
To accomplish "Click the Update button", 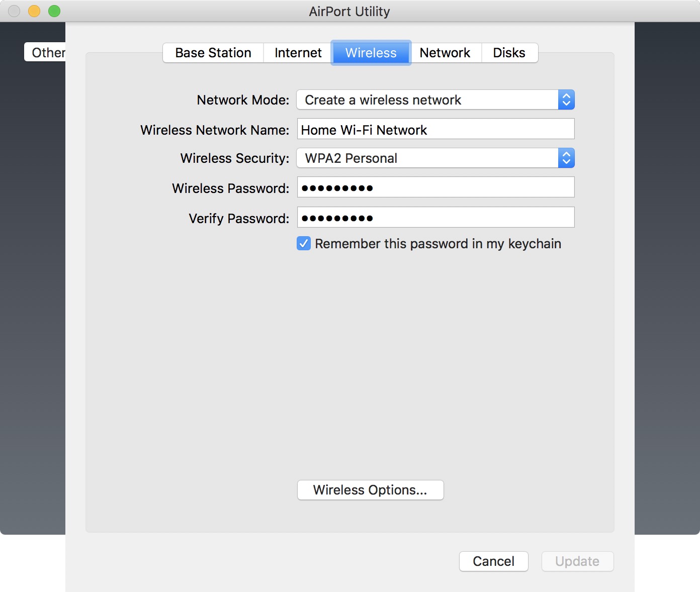I will 577,561.
